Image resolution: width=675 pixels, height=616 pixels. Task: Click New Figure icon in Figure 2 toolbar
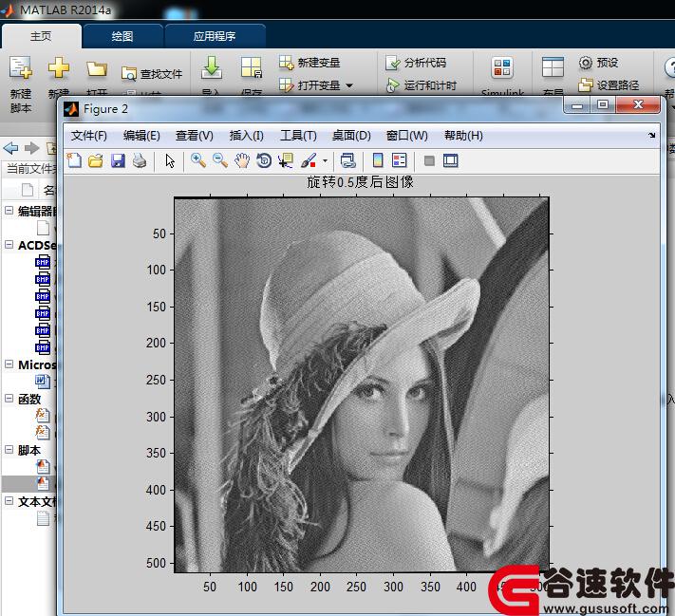pos(74,160)
